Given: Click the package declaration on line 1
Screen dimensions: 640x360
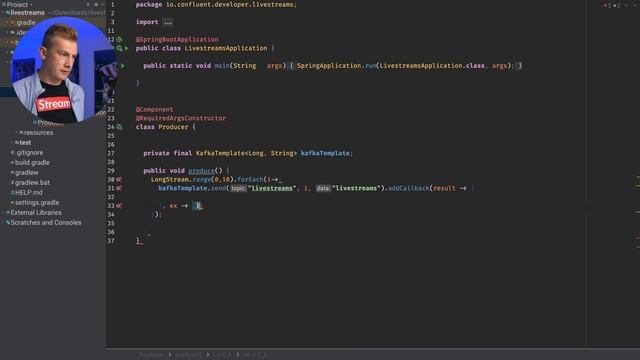Looking at the screenshot, I should (216, 4).
